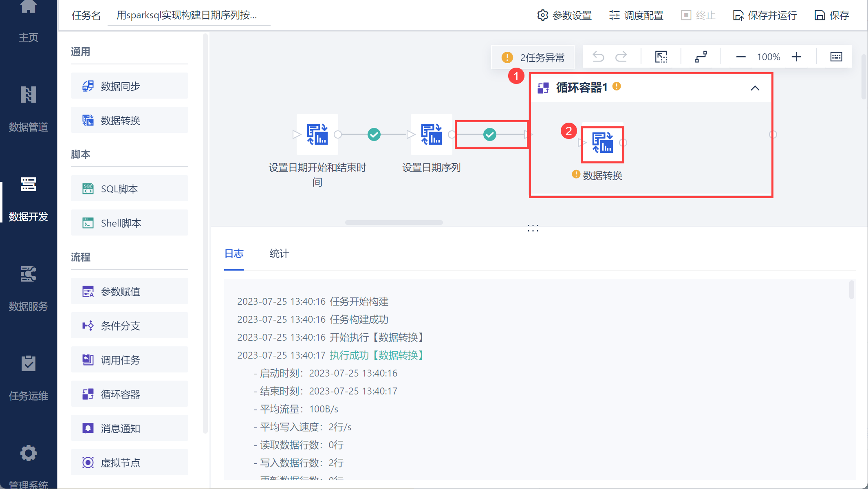Click the redo arrow in canvas toolbar
868x489 pixels.
click(621, 57)
